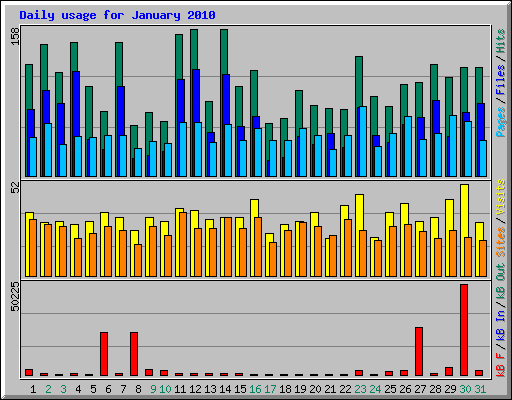The height and width of the screenshot is (400, 512).
Task: Click the yellow Visits legend label
Action: click(501, 197)
